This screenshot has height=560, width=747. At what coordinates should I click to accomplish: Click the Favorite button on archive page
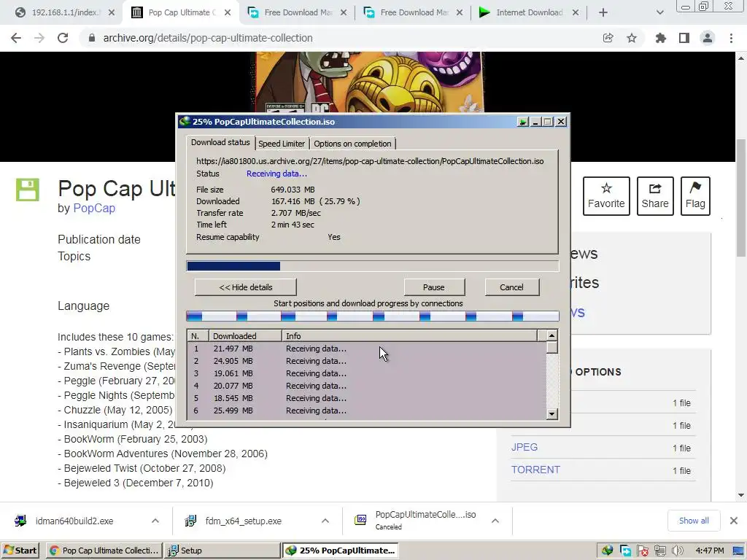[606, 196]
